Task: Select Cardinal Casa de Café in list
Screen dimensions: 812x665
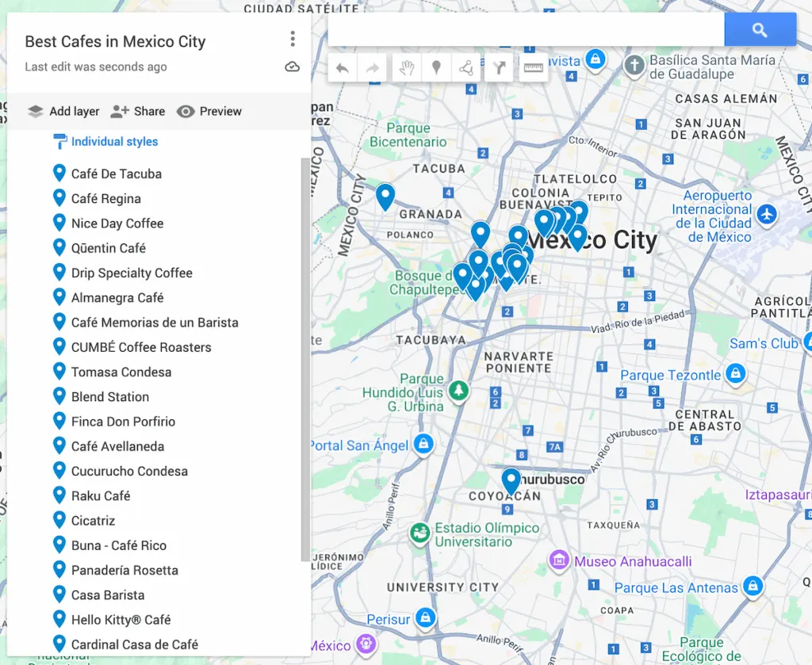Action: click(x=135, y=645)
